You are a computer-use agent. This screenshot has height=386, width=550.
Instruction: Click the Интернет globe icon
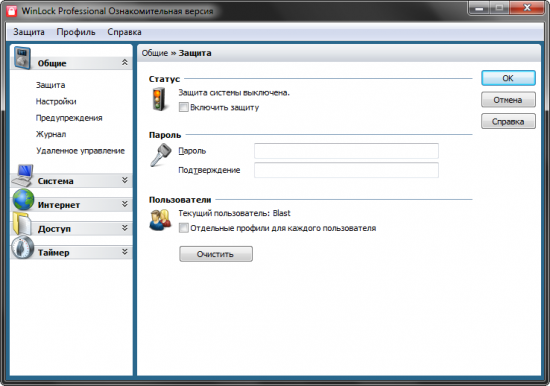23,200
